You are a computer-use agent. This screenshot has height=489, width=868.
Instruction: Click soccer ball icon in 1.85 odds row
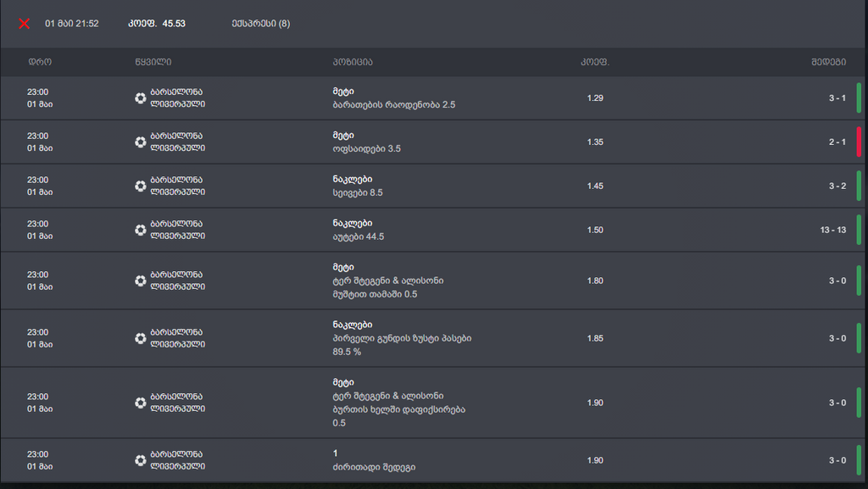click(140, 339)
